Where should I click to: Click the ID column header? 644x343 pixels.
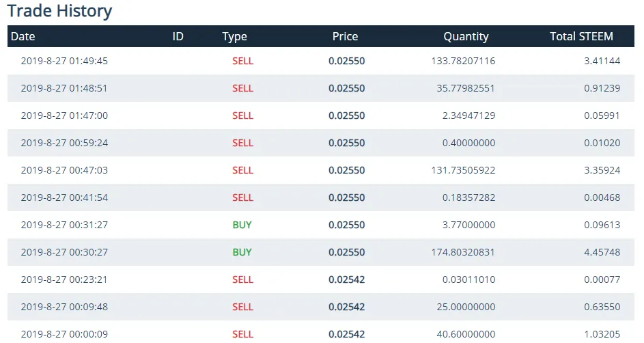[178, 37]
